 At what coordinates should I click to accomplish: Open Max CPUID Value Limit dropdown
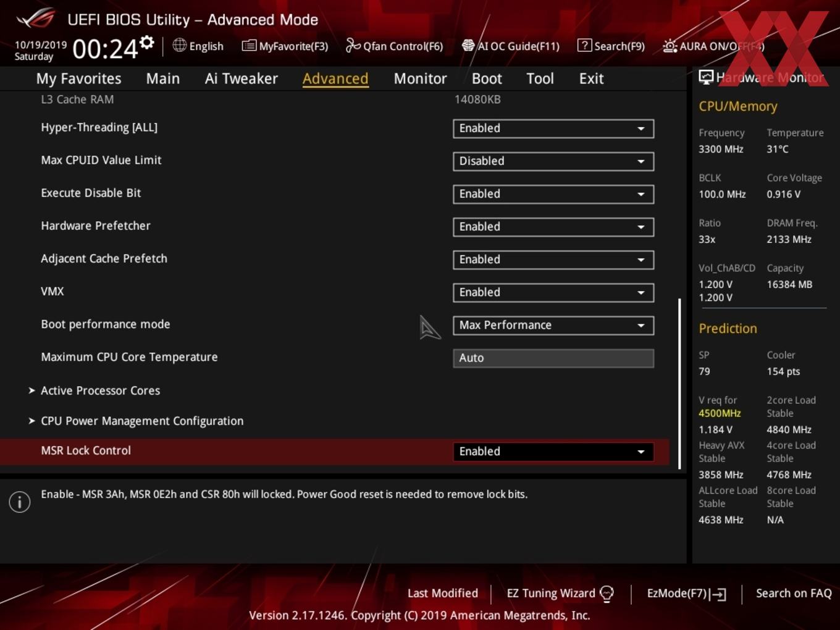coord(553,161)
